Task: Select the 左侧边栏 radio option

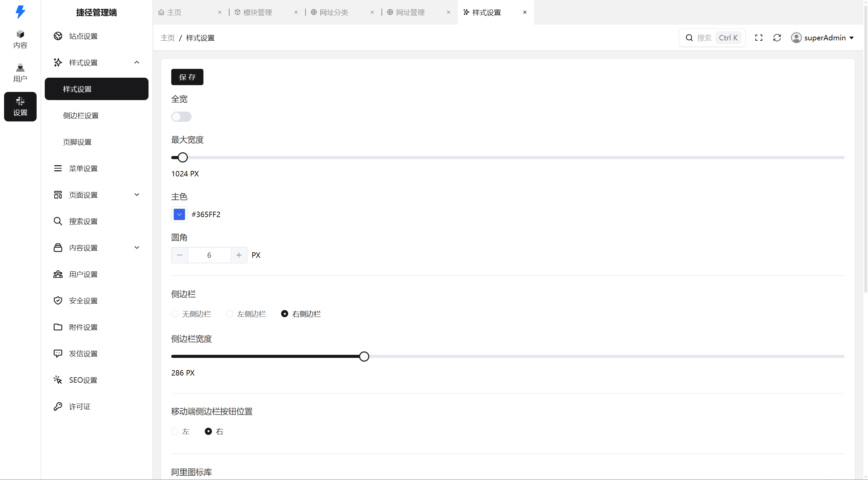Action: (246, 314)
